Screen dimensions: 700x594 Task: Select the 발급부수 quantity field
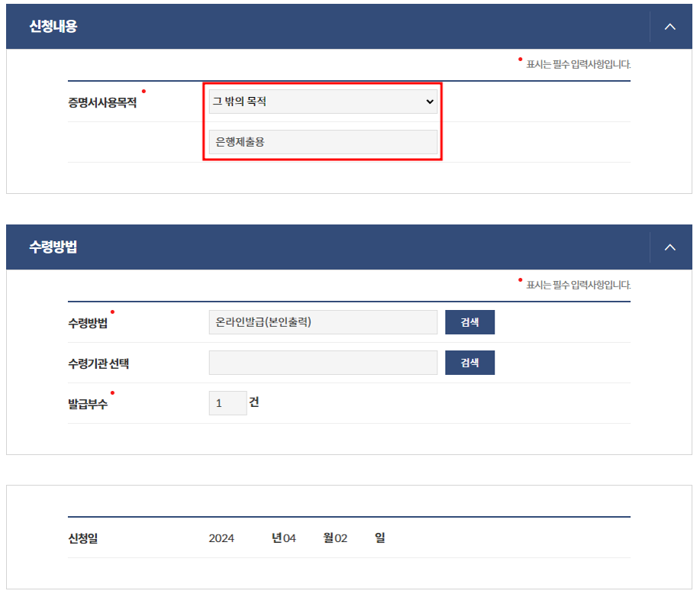pos(227,402)
